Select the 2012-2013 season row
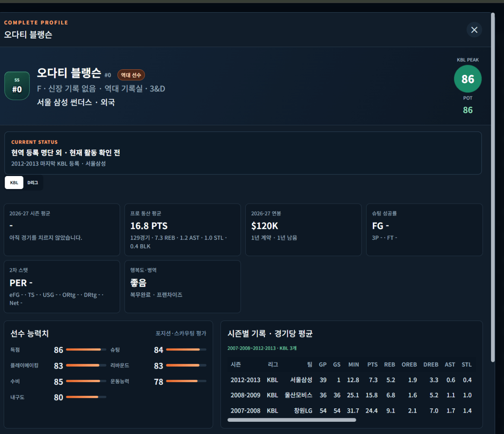 [351, 380]
